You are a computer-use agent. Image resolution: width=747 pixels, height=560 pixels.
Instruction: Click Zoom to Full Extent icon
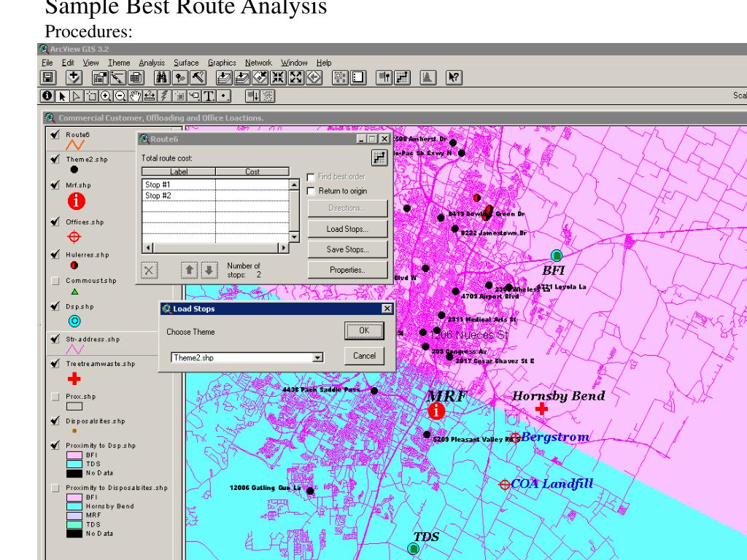pos(224,77)
